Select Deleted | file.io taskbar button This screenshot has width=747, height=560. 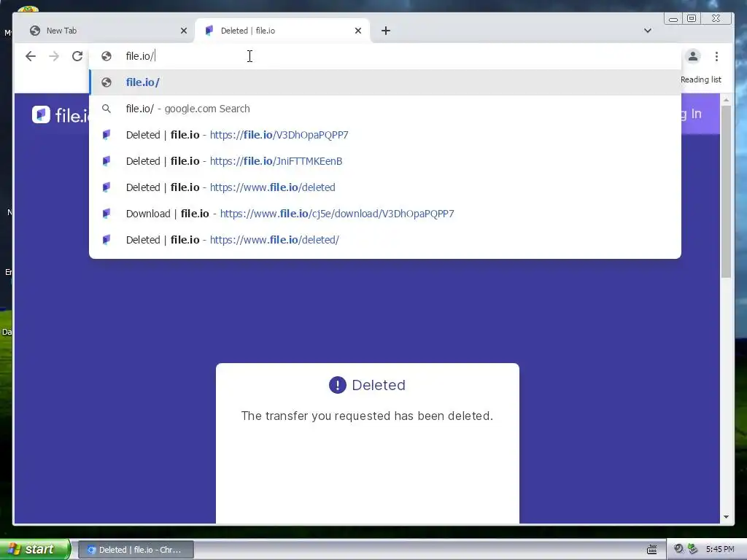[x=136, y=550]
